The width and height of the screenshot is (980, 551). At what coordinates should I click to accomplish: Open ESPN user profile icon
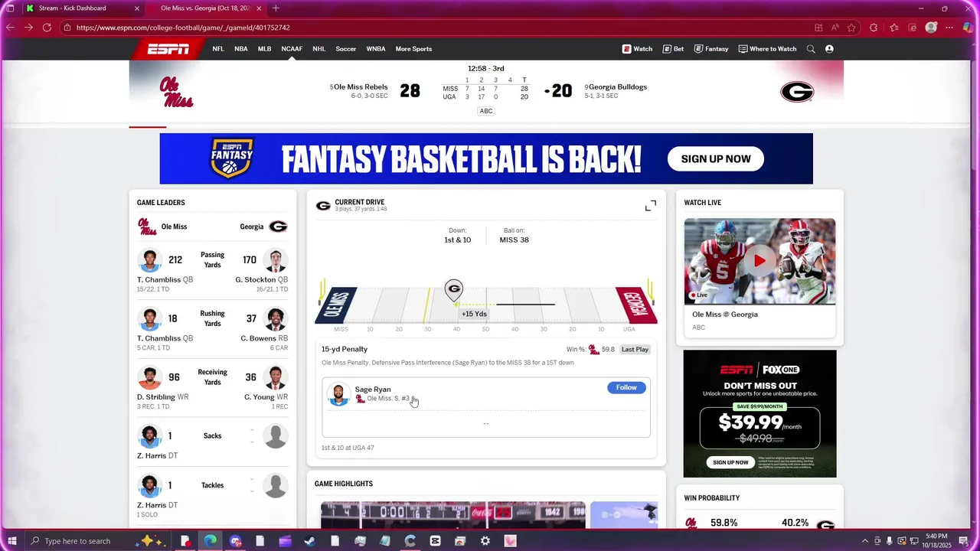click(829, 49)
